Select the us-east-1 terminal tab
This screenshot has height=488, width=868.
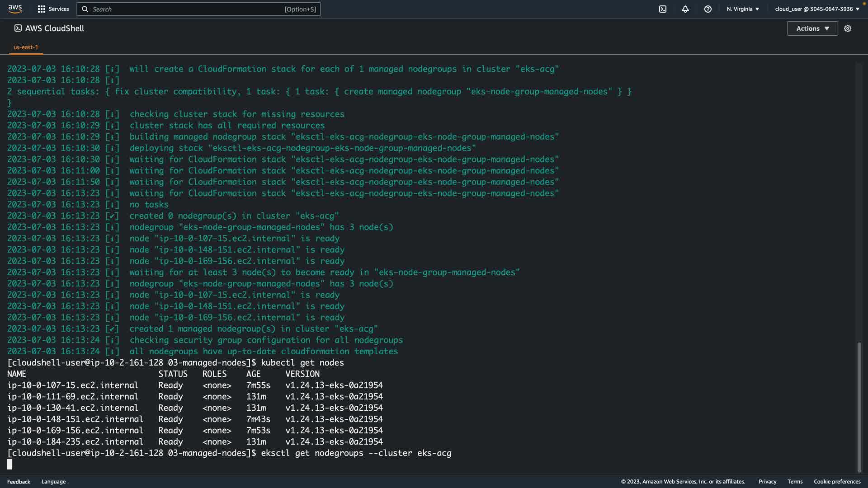[x=26, y=47]
